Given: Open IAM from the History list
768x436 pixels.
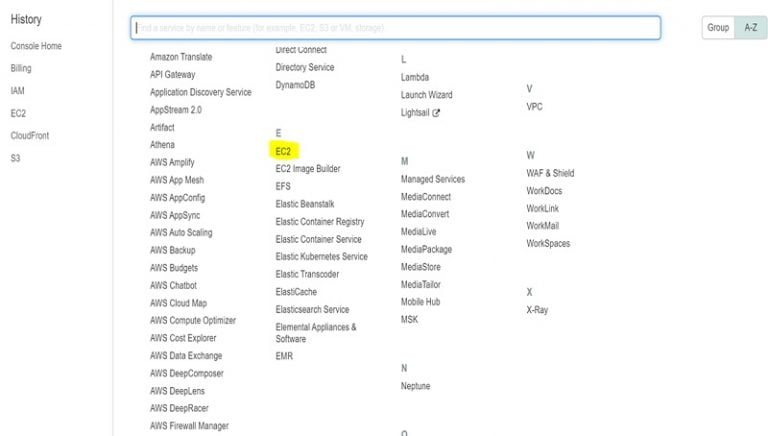Looking at the screenshot, I should click(18, 91).
